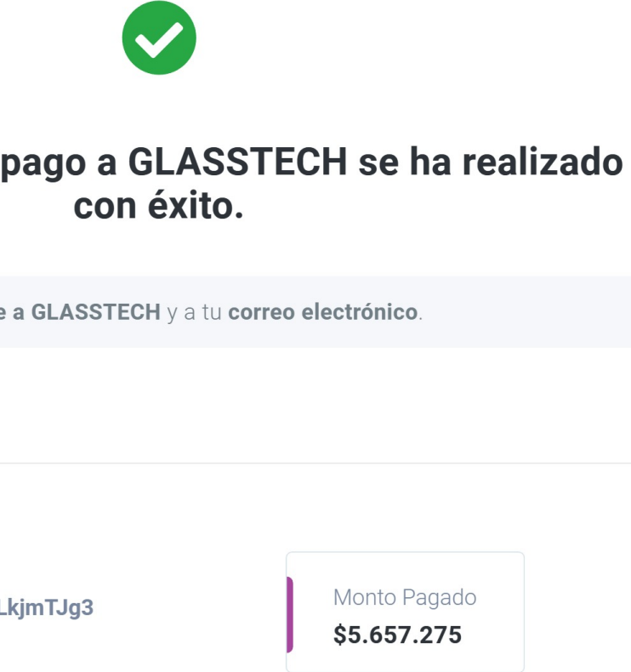Click the gray notification banner background

315,311
